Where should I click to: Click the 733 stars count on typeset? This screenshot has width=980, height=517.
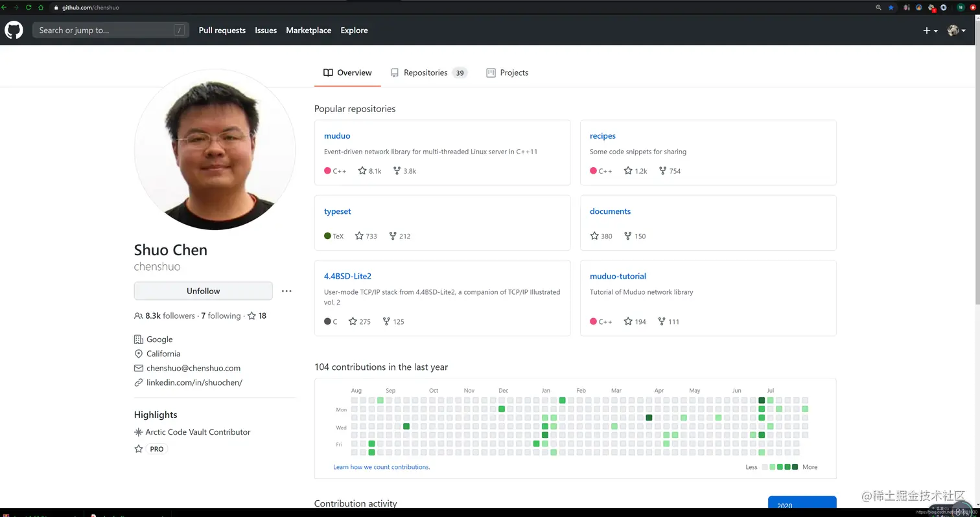click(x=366, y=236)
